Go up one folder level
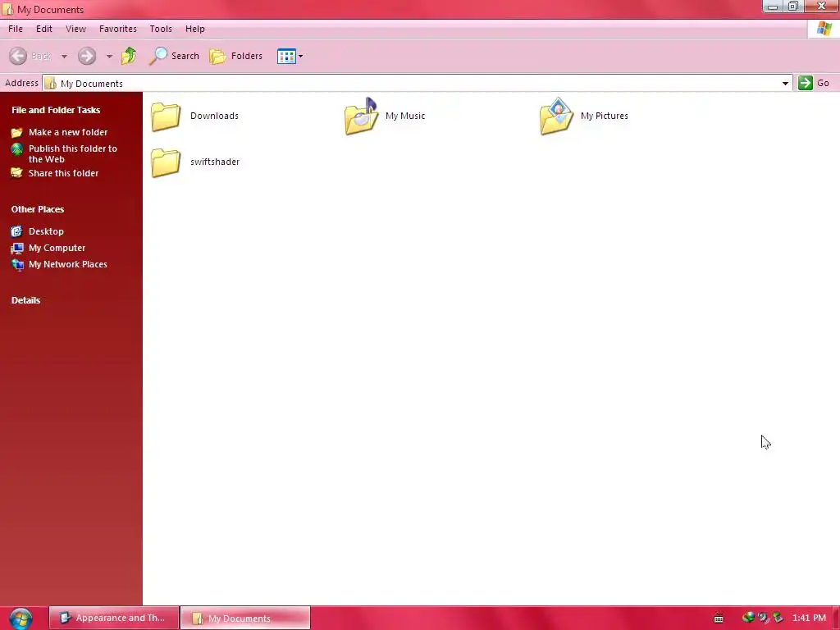The width and height of the screenshot is (840, 630). [x=129, y=56]
